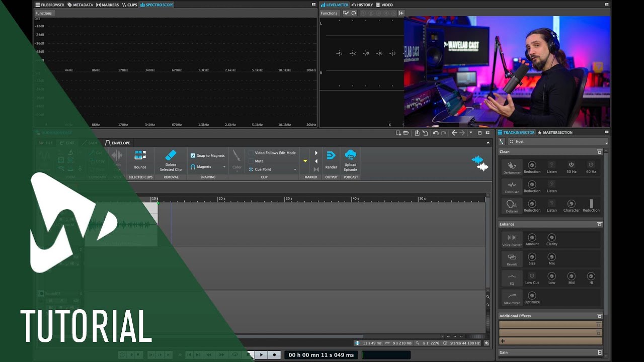Toggle DeHummer 50 Hz power button
This screenshot has height=362, width=644.
(571, 164)
